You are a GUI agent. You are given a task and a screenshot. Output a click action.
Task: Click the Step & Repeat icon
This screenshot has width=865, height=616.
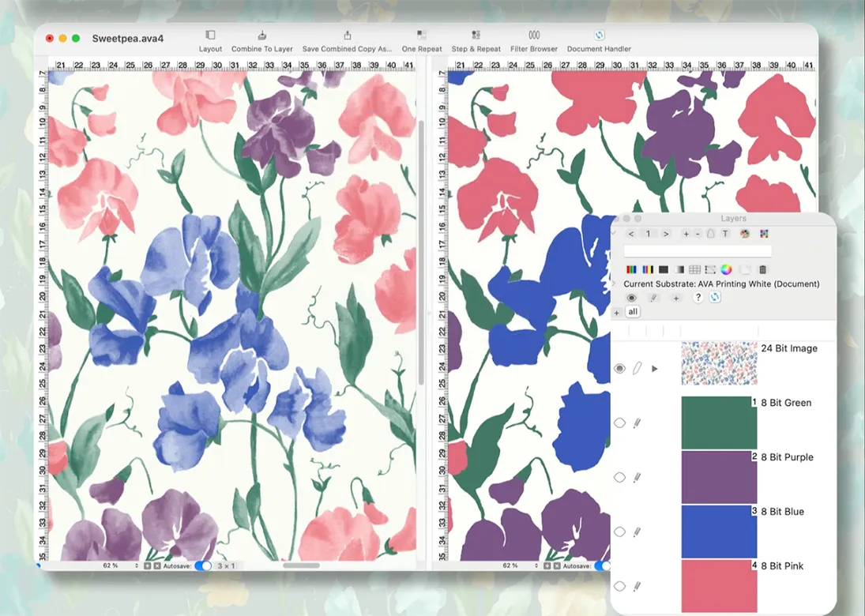tap(476, 36)
